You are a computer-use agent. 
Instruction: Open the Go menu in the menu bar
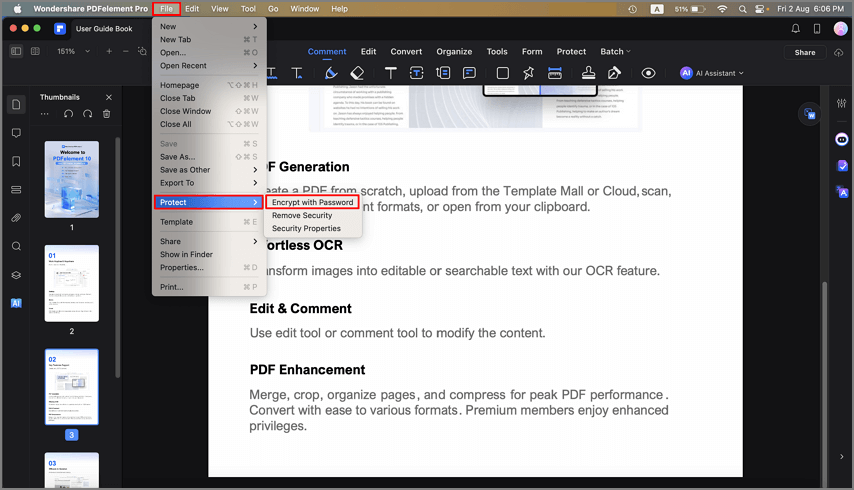(273, 9)
